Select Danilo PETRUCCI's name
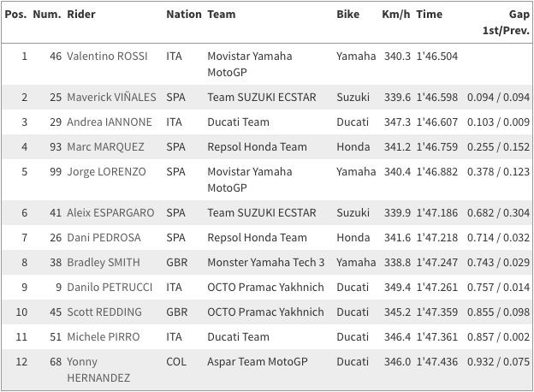The width and height of the screenshot is (534, 392). point(108,288)
